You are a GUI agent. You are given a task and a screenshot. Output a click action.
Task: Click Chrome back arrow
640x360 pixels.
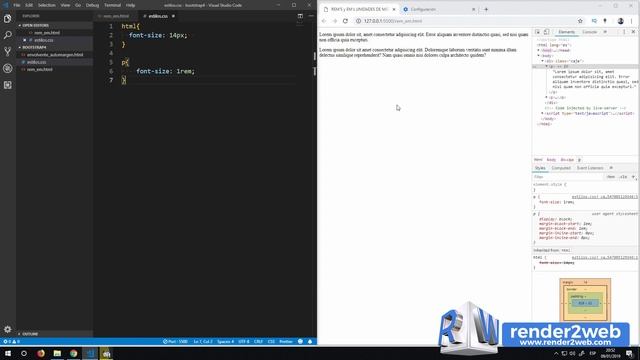point(324,21)
